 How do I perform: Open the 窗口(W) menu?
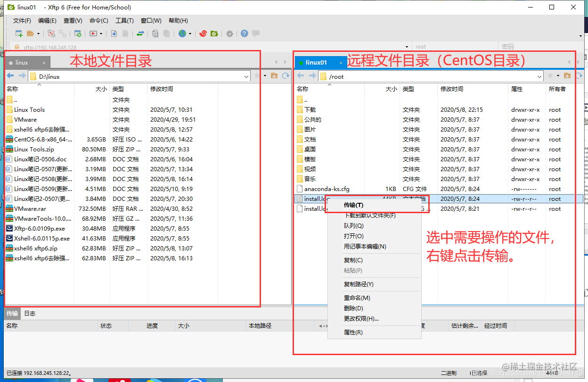pos(151,21)
